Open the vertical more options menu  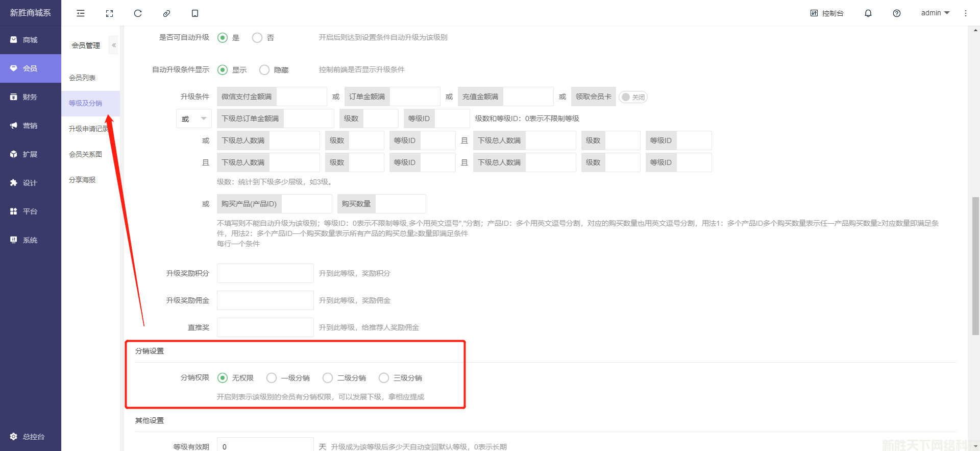pyautogui.click(x=966, y=13)
